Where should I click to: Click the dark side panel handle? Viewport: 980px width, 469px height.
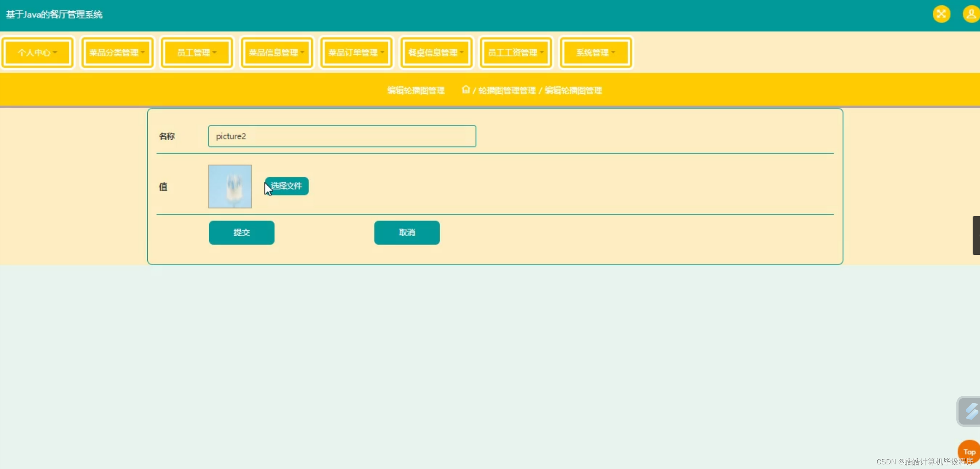coord(976,235)
